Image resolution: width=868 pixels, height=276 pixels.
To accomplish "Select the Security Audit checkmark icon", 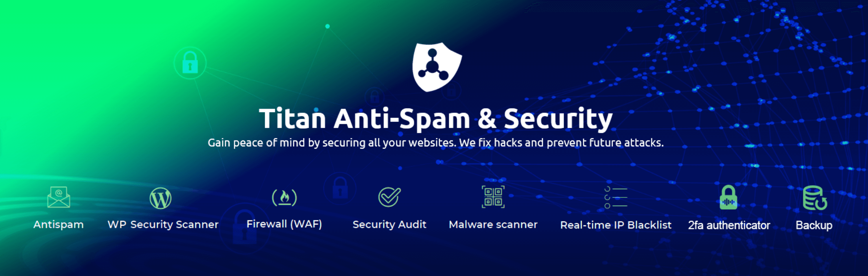I will coord(389,197).
